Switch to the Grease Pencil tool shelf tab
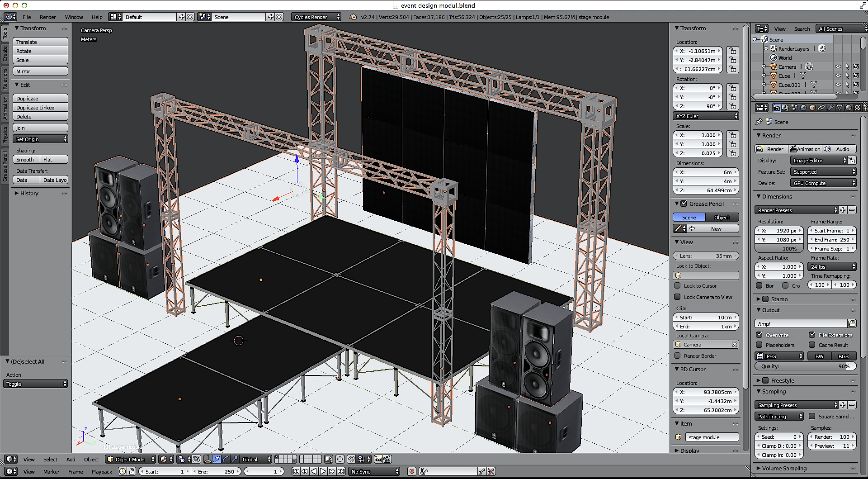Image resolution: width=868 pixels, height=479 pixels. click(5, 166)
